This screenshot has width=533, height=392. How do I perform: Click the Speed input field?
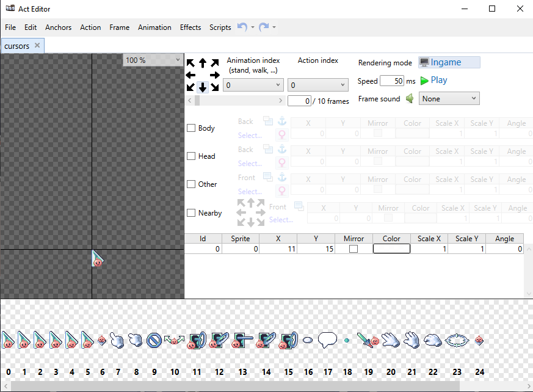pyautogui.click(x=391, y=81)
